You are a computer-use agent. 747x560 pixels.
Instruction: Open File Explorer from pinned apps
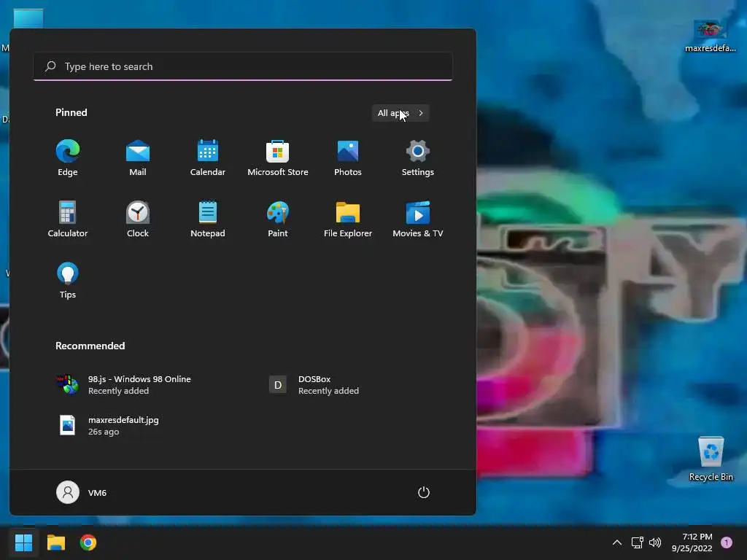coord(348,219)
